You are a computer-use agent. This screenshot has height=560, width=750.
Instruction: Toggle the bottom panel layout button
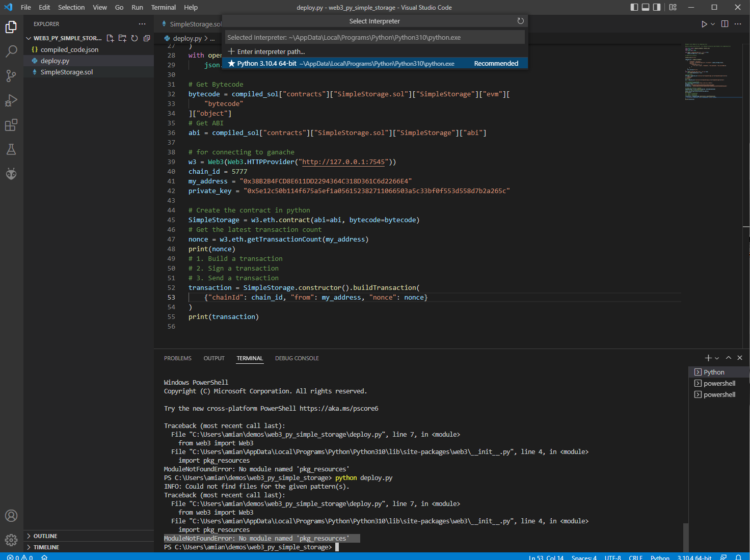(x=646, y=7)
